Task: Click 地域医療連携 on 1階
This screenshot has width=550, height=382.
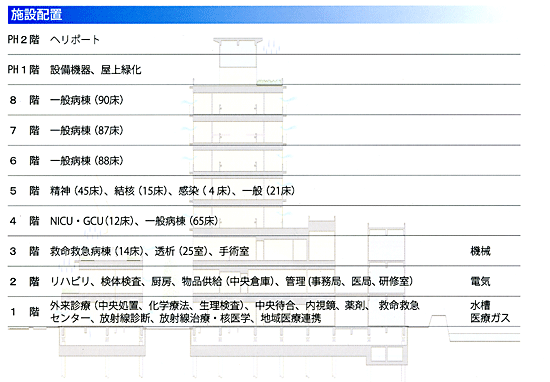Action: [291, 318]
